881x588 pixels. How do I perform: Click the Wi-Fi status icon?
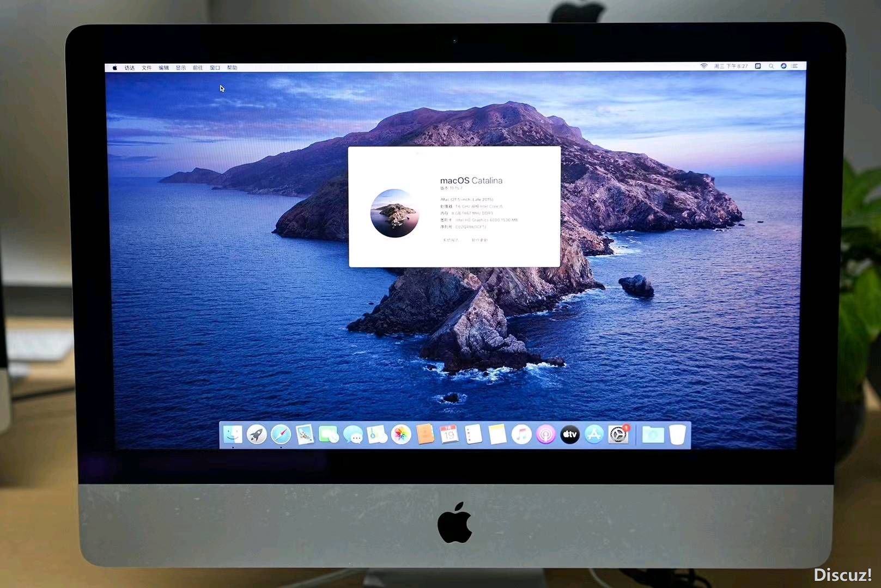pyautogui.click(x=704, y=66)
